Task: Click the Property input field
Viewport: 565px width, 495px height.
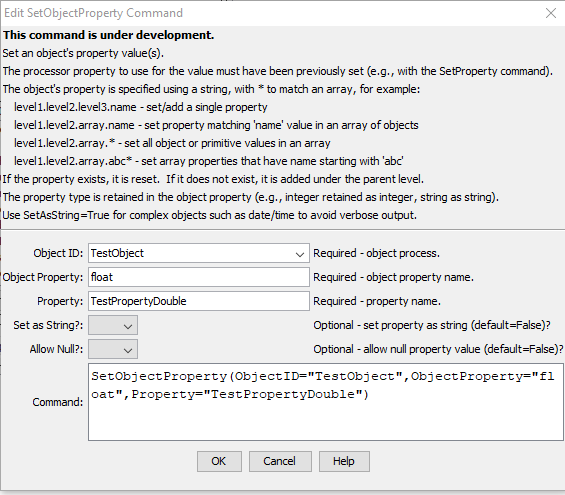Action: tap(199, 301)
